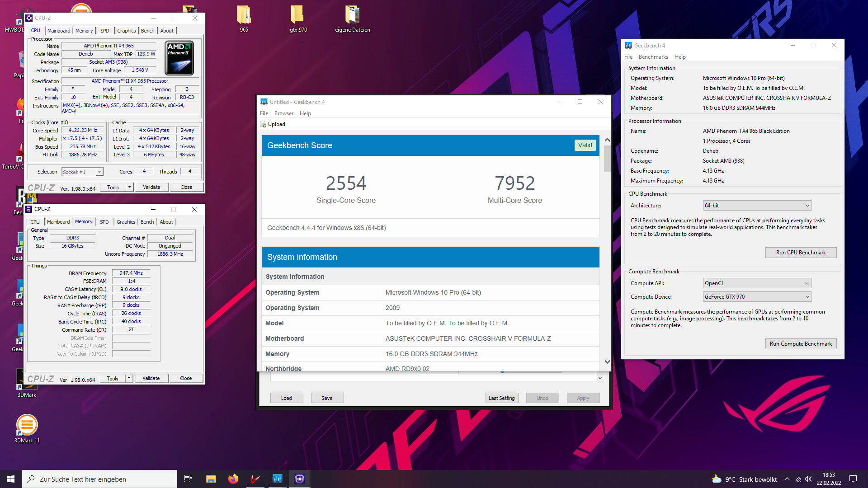868x488 pixels.
Task: Open Browser menu in Geekbench results window
Action: point(284,113)
